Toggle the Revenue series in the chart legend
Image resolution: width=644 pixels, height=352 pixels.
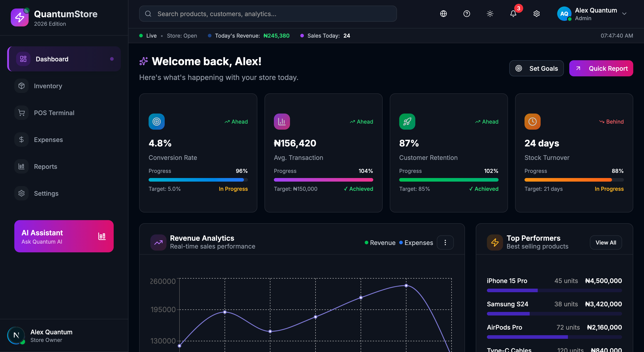pyautogui.click(x=380, y=243)
